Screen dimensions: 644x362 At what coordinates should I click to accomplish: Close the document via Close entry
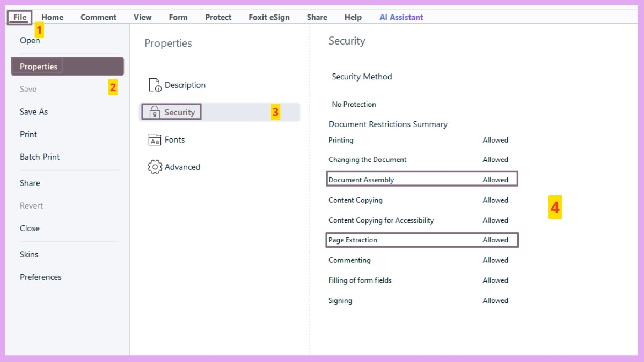pyautogui.click(x=30, y=228)
